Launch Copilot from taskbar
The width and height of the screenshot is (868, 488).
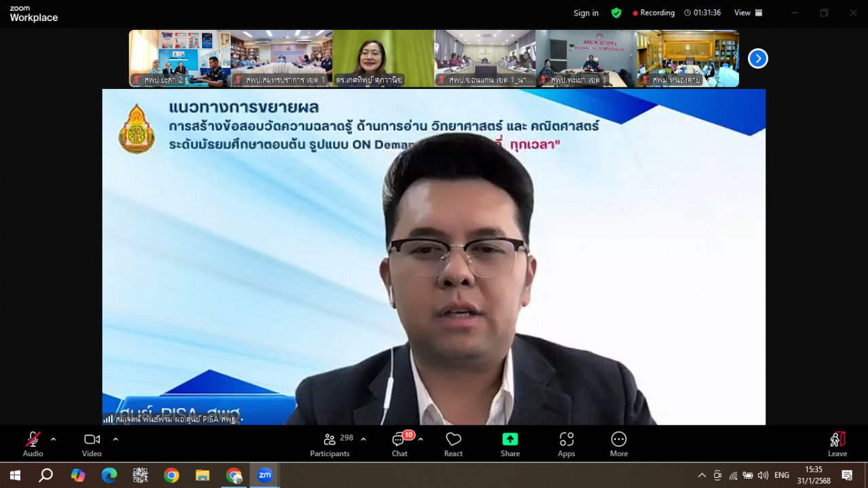point(78,475)
